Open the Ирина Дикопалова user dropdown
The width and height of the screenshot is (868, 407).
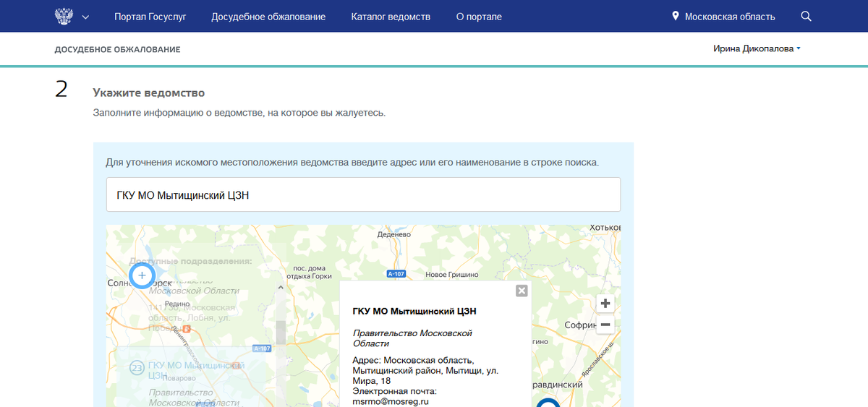[757, 48]
